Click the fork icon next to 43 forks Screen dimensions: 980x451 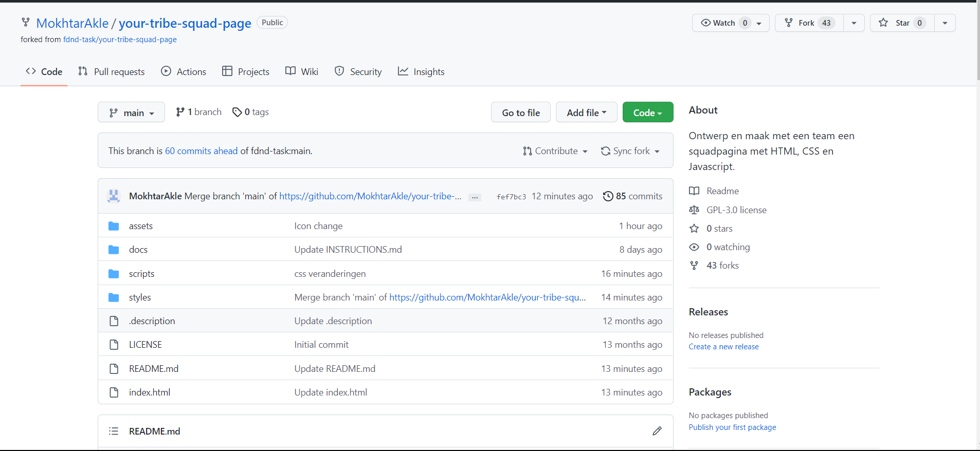[x=694, y=266]
